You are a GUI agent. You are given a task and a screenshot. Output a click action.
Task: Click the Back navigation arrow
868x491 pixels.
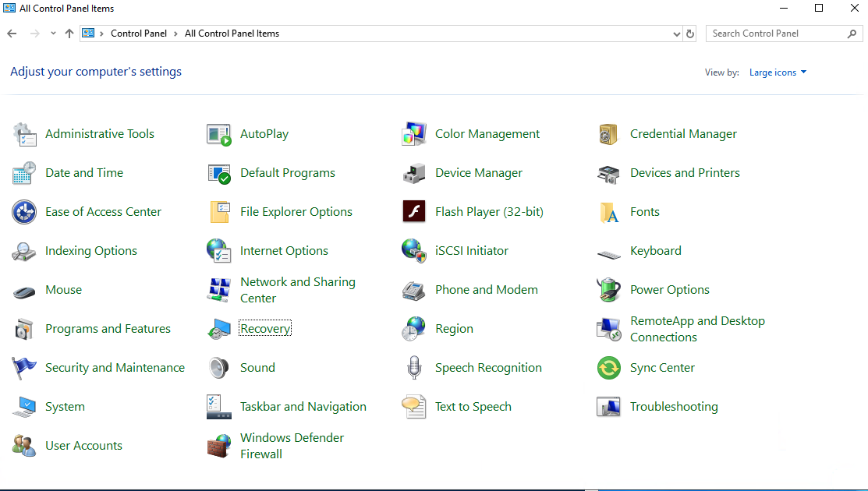[12, 34]
